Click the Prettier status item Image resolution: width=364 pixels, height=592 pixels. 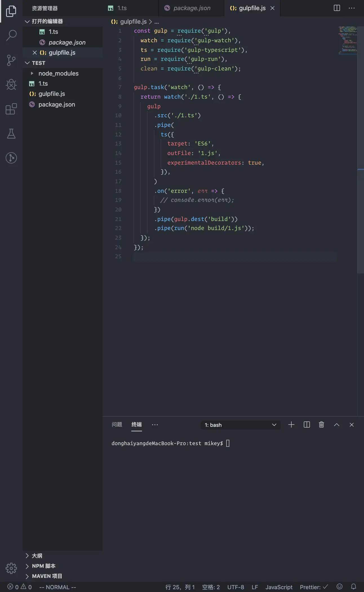pyautogui.click(x=314, y=587)
